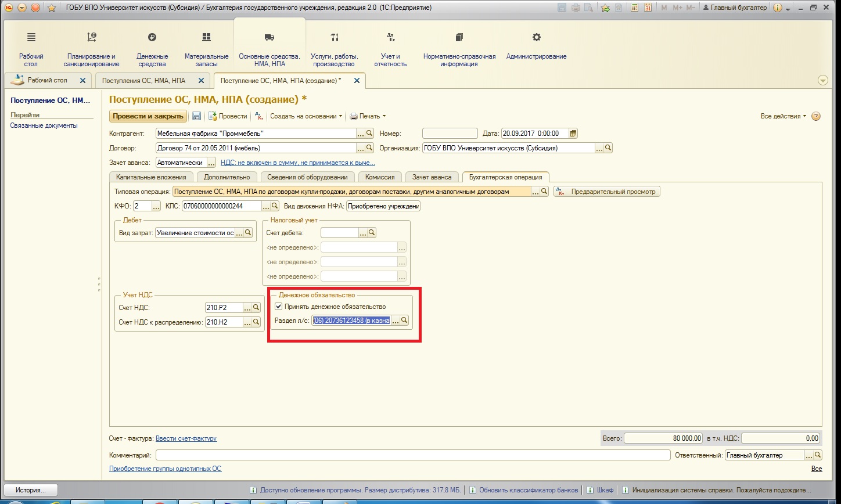Click the Провести и закрыть button
The image size is (841, 504).
pyautogui.click(x=148, y=116)
